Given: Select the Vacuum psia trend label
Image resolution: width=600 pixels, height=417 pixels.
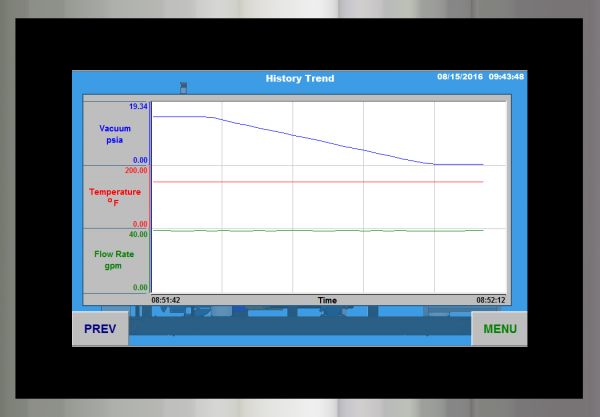Looking at the screenshot, I should 115,134.
